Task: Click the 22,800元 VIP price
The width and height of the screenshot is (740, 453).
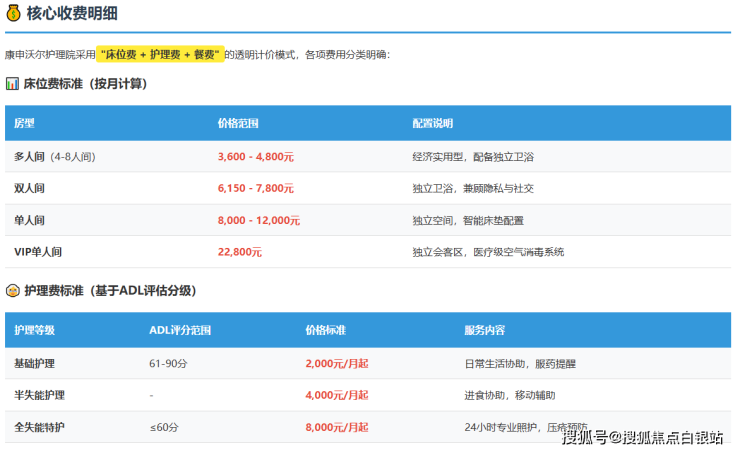Action: (240, 252)
